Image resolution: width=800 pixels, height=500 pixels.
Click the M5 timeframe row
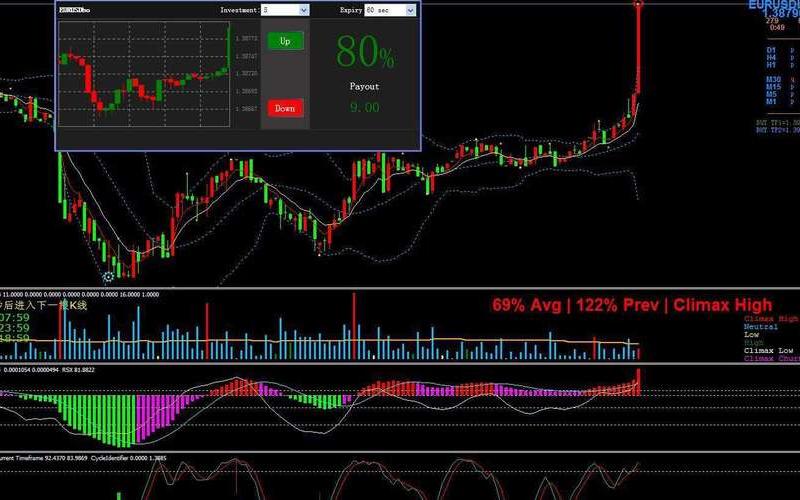[x=781, y=94]
